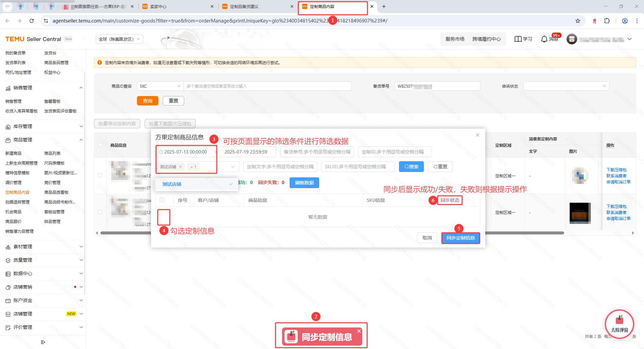Collapse the 销售管理 sidebar section
Image resolution: width=644 pixels, height=349 pixels.
coord(81,88)
